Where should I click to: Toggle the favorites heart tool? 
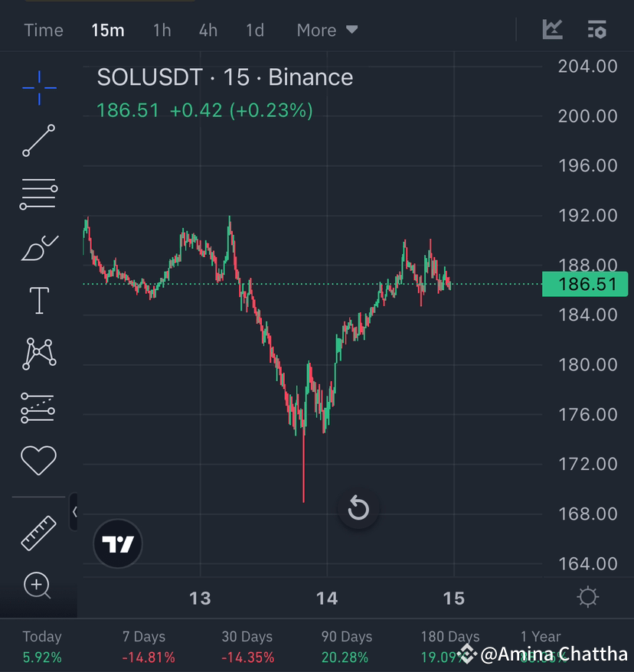tap(38, 460)
